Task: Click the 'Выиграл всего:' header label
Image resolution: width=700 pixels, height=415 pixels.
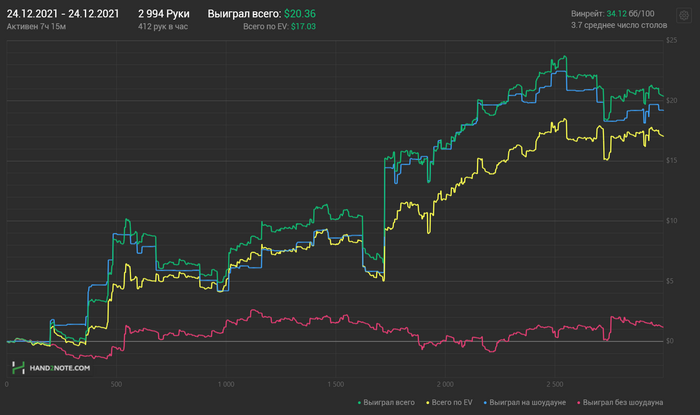Action: (x=244, y=14)
